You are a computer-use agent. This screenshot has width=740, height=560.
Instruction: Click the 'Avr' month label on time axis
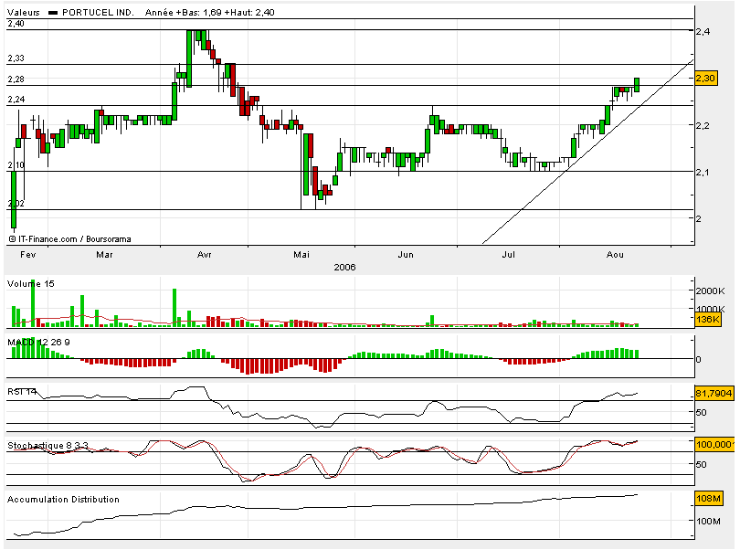[204, 255]
